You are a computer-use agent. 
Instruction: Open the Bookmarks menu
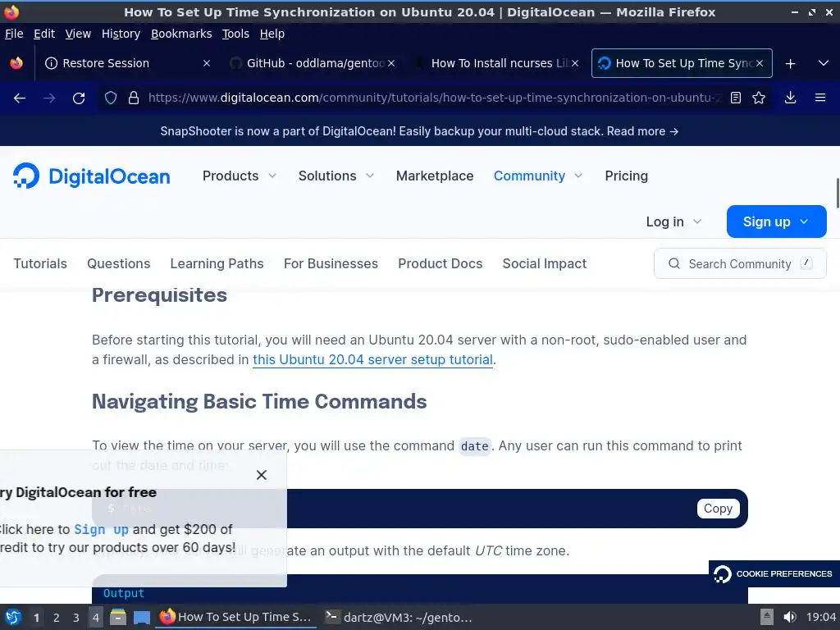pyautogui.click(x=181, y=34)
